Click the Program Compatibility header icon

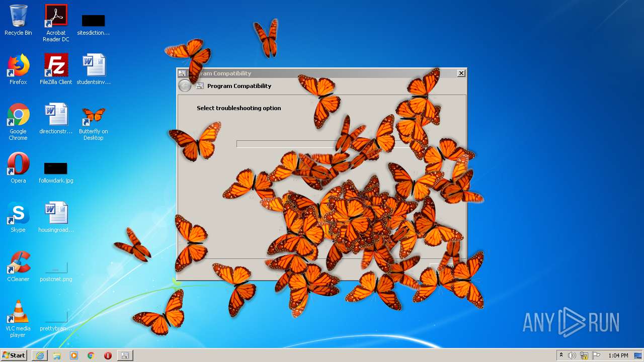pos(200,86)
